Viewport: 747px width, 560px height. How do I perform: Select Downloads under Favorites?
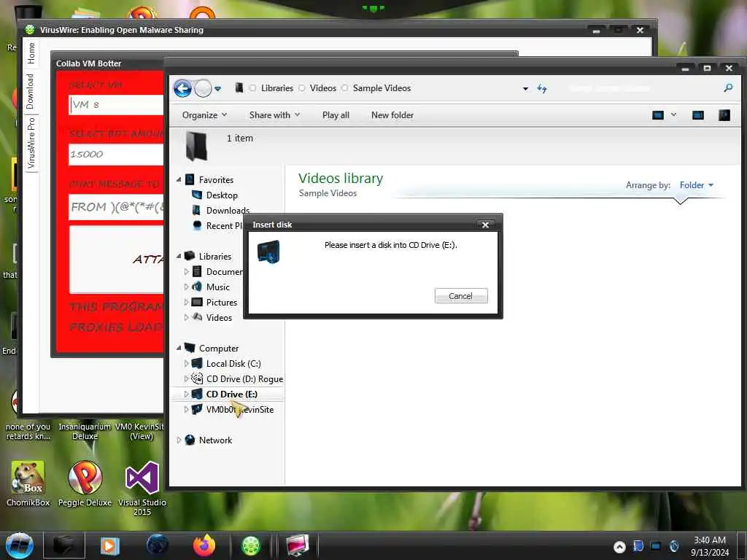tap(228, 211)
